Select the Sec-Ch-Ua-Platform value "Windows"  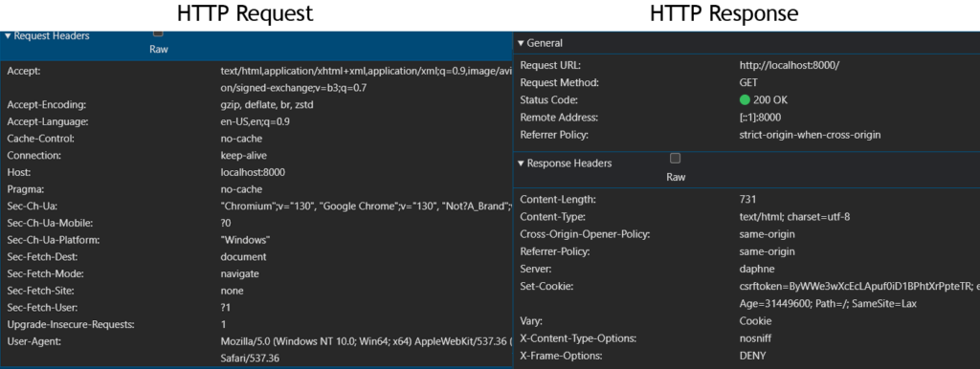246,240
